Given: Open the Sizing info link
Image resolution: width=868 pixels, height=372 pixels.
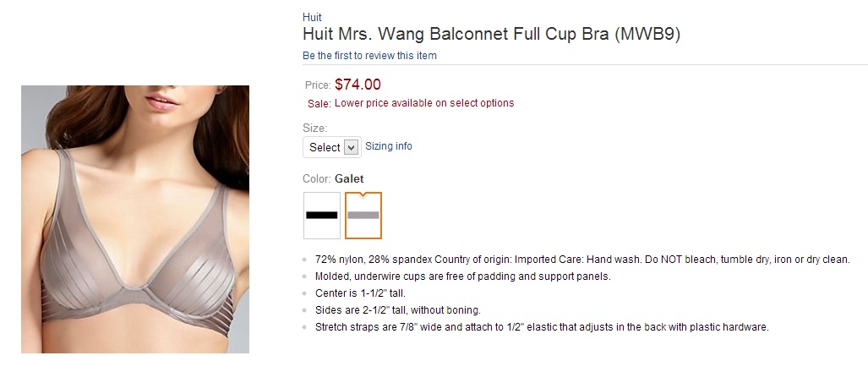Looking at the screenshot, I should (x=389, y=146).
